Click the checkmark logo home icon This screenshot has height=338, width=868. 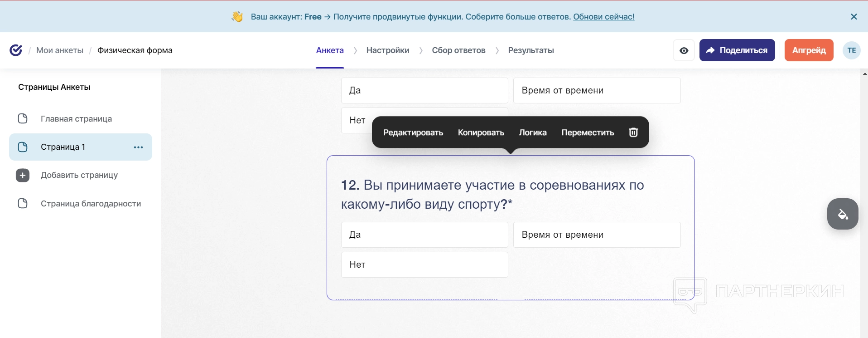point(16,50)
